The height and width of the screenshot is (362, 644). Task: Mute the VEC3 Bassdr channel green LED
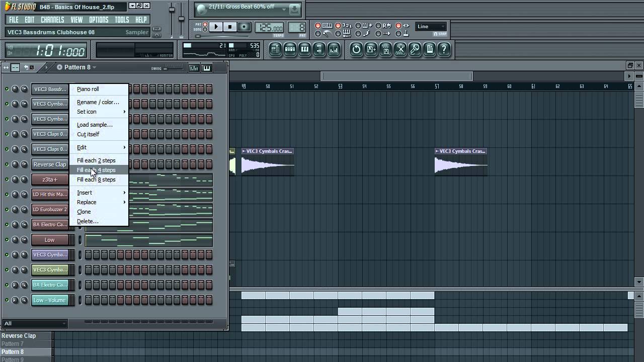click(x=7, y=89)
